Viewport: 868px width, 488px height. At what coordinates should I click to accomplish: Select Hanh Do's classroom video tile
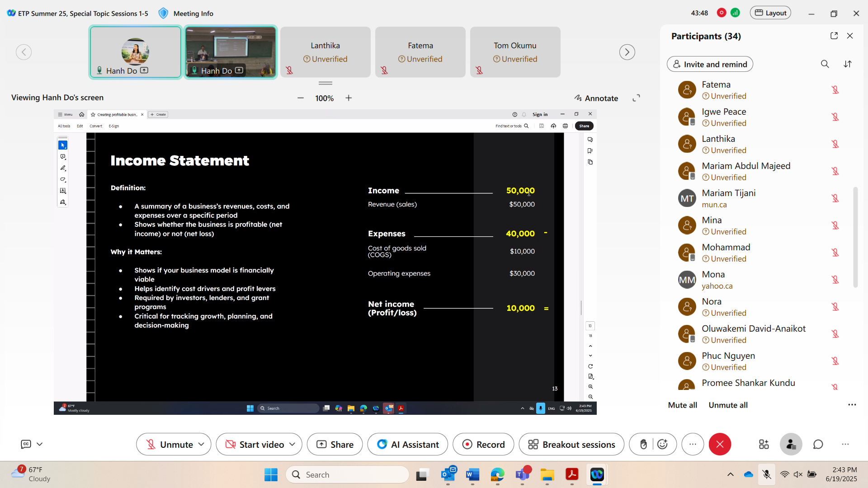click(231, 52)
